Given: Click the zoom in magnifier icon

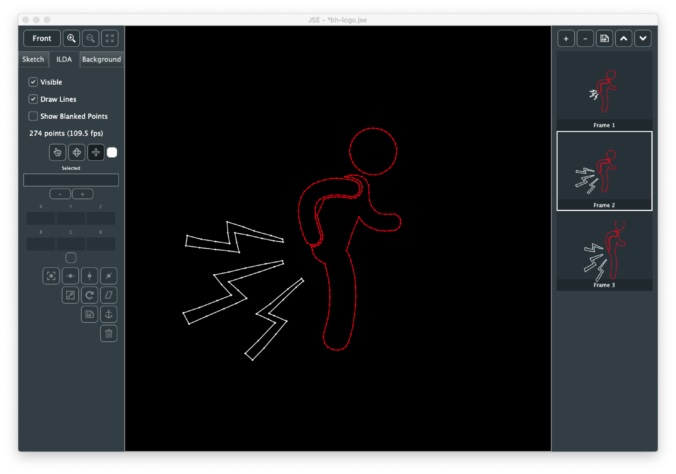Looking at the screenshot, I should point(71,38).
